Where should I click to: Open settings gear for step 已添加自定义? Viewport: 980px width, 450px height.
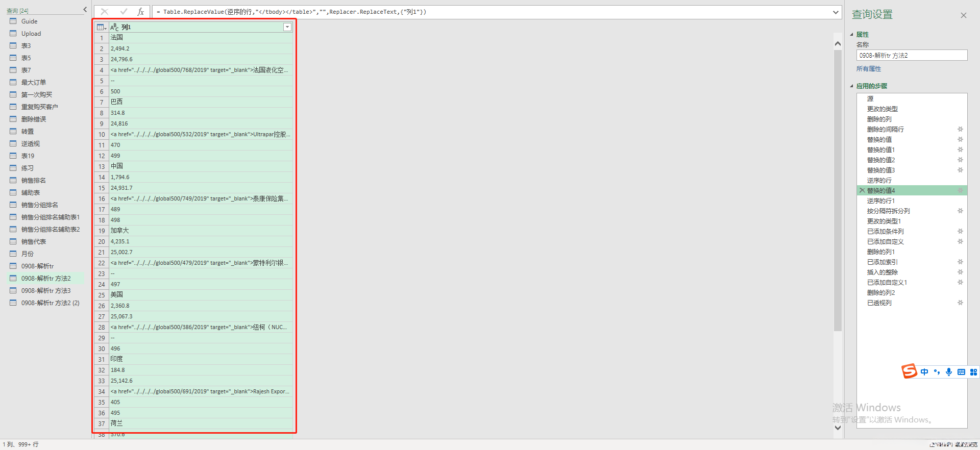960,241
